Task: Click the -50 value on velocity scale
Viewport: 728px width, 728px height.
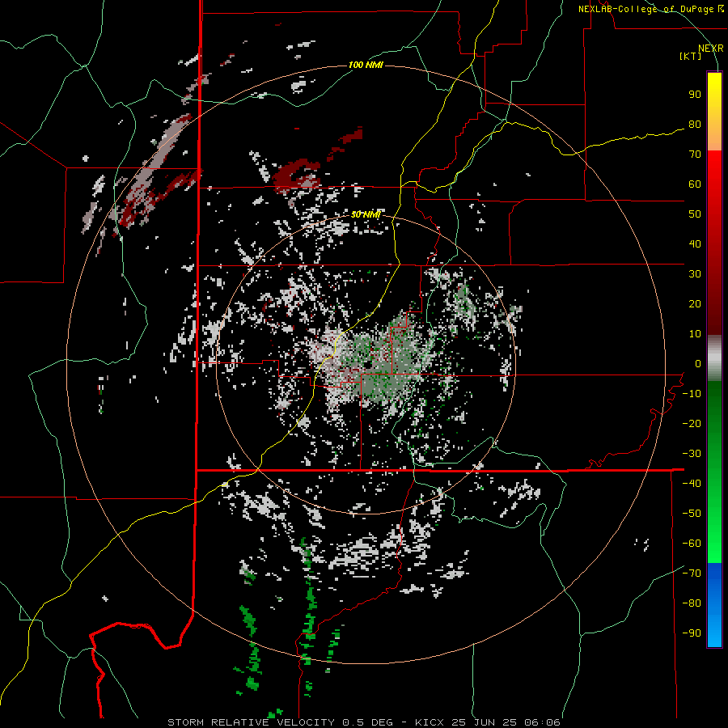Action: [x=692, y=514]
